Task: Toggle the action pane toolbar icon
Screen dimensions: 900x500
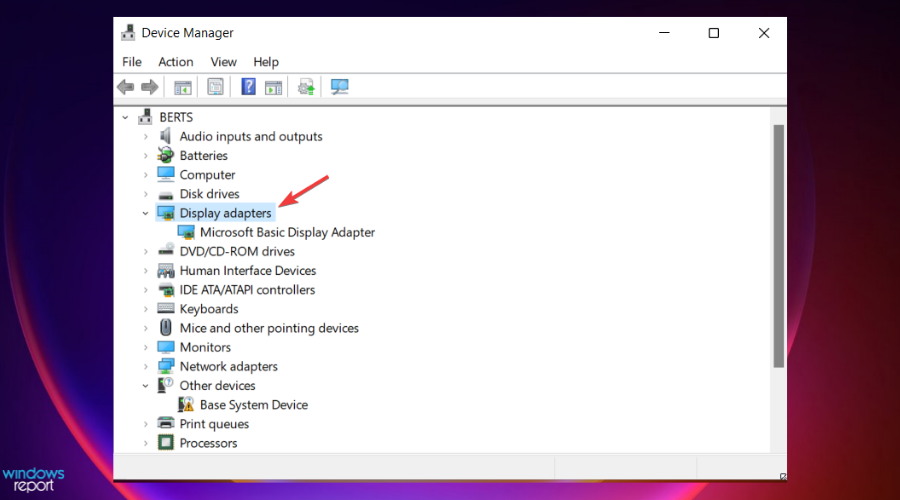Action: (x=273, y=87)
